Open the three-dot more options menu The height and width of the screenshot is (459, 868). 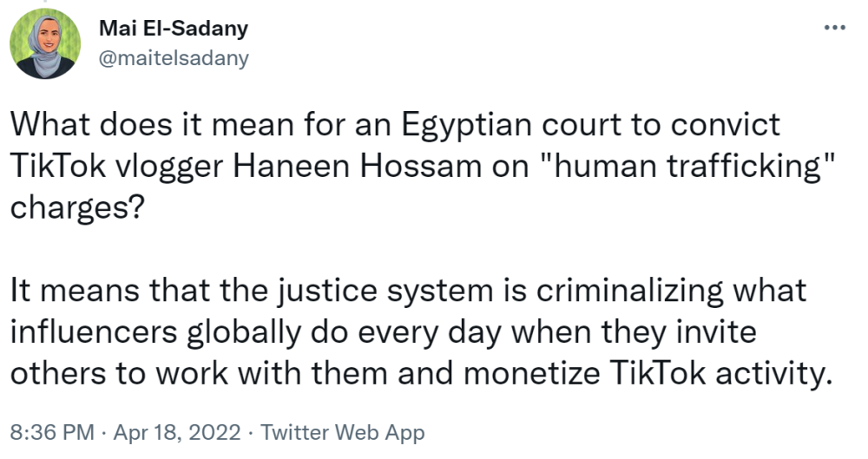point(835,27)
